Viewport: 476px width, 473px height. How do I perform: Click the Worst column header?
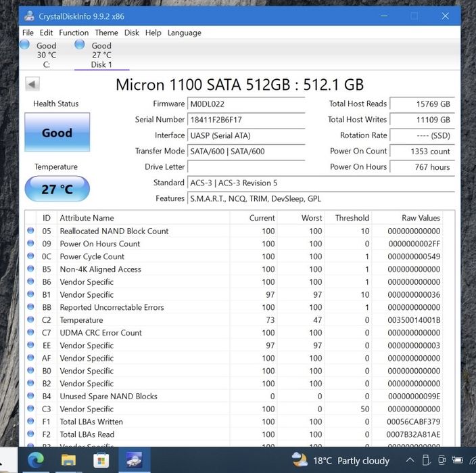click(x=301, y=218)
